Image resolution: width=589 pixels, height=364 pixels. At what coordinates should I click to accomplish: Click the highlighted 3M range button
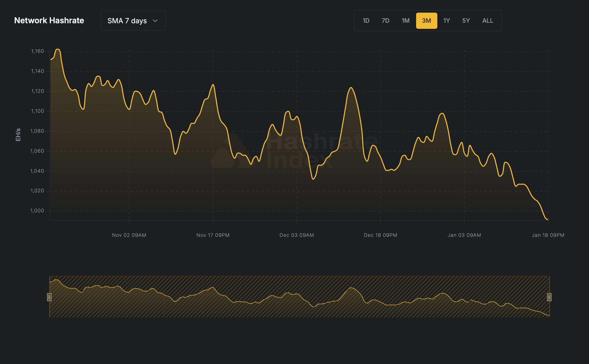tap(426, 21)
